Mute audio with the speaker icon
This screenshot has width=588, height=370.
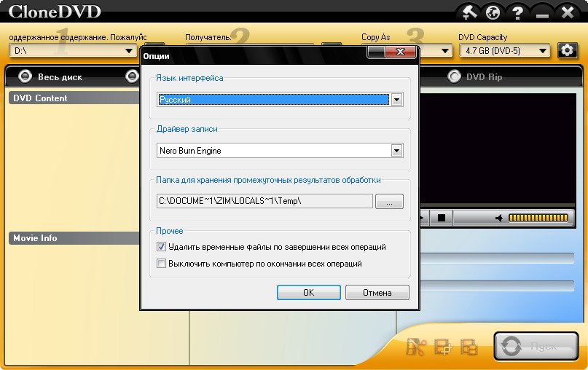click(499, 218)
